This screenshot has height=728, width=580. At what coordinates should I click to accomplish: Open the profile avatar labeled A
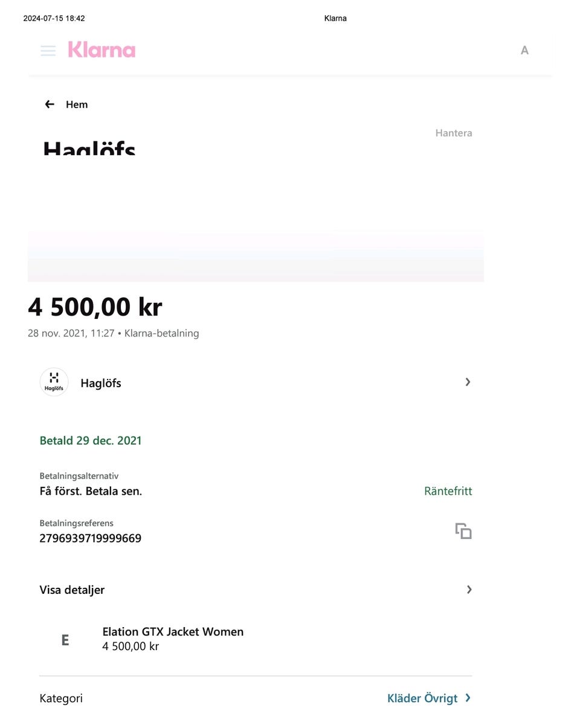(524, 51)
